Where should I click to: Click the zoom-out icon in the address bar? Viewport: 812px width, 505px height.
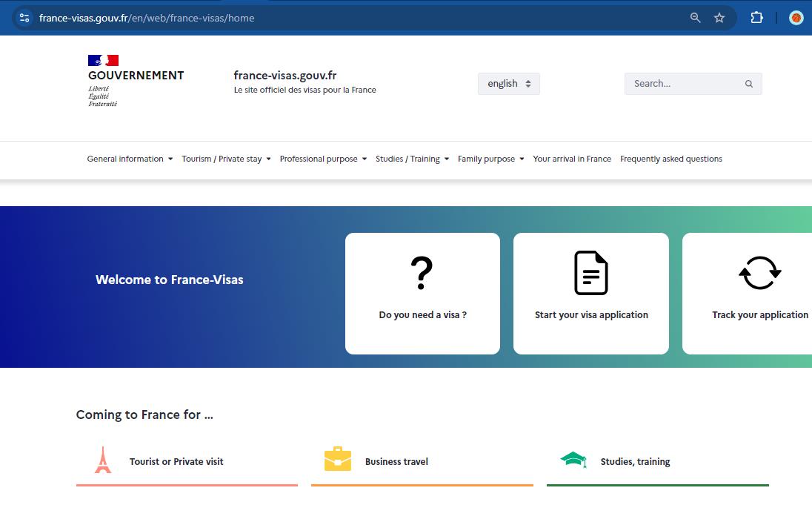[x=694, y=17]
